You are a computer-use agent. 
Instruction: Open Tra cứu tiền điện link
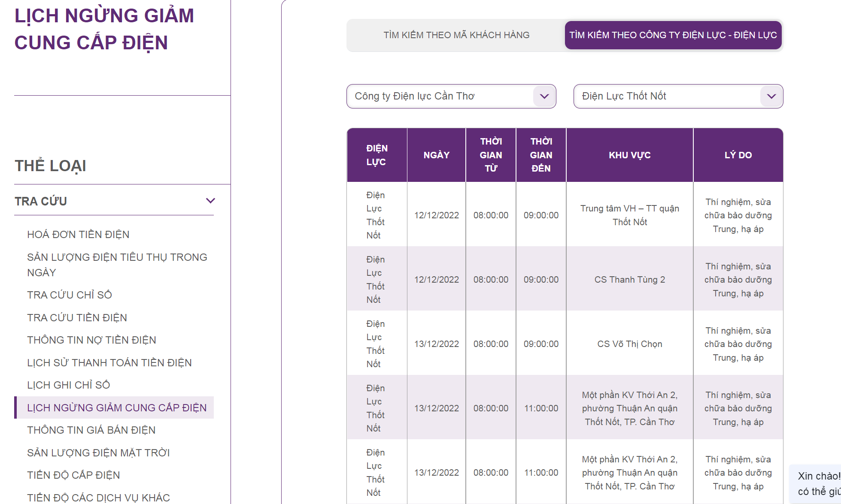click(77, 318)
